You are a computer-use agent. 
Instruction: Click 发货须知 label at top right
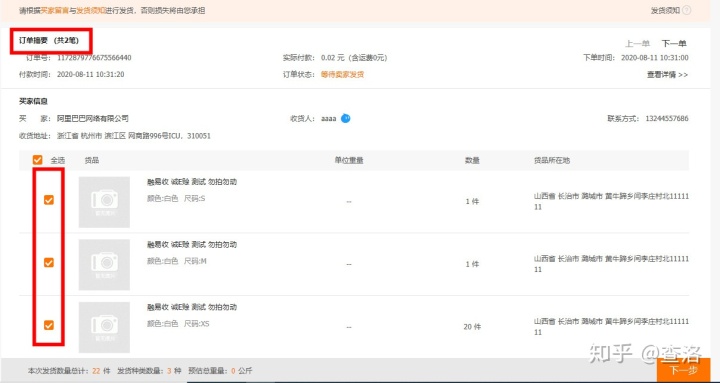click(x=665, y=10)
